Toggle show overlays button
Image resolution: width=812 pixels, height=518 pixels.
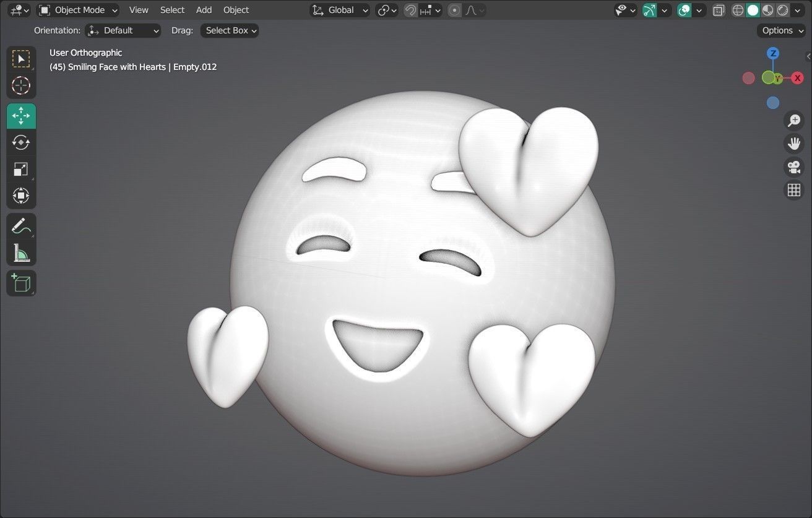(685, 10)
